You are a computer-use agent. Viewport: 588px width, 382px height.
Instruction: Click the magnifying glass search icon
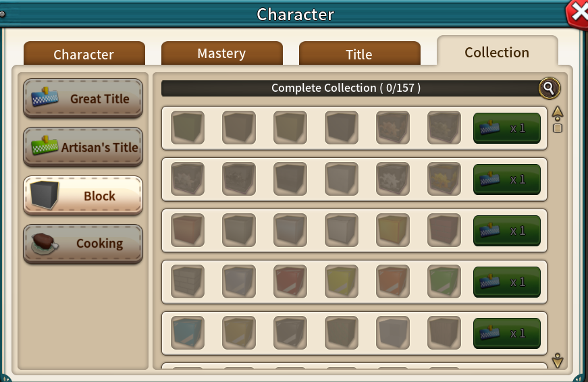549,88
